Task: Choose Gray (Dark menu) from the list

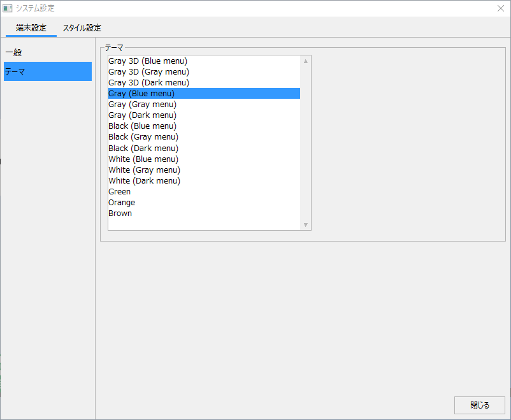Action: [x=142, y=115]
